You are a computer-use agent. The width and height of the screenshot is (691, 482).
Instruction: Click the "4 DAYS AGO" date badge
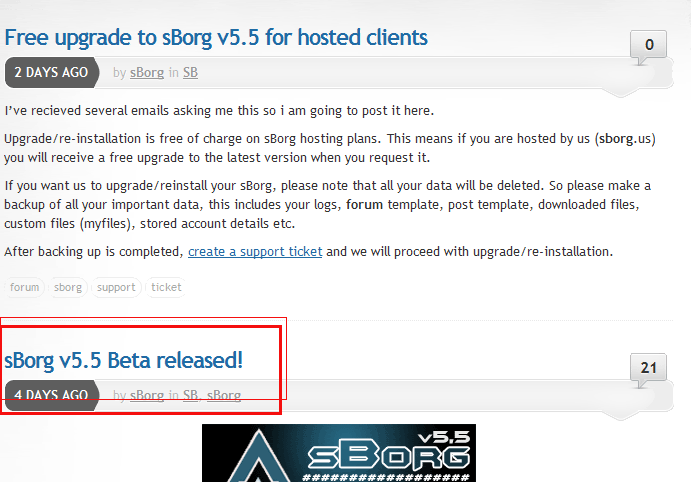point(51,395)
